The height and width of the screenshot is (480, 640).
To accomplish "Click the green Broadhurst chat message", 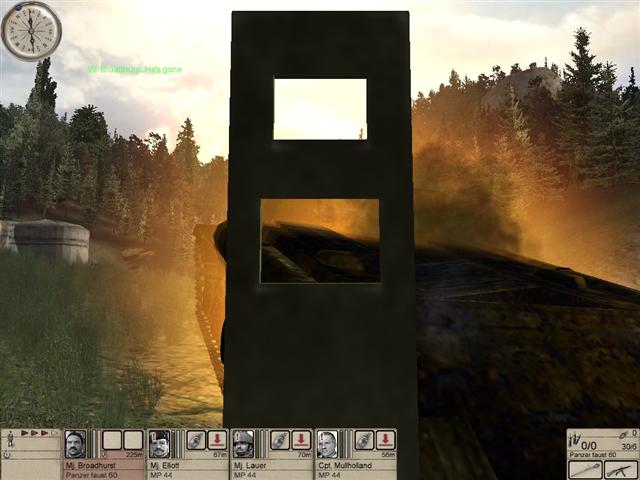I will [x=135, y=69].
